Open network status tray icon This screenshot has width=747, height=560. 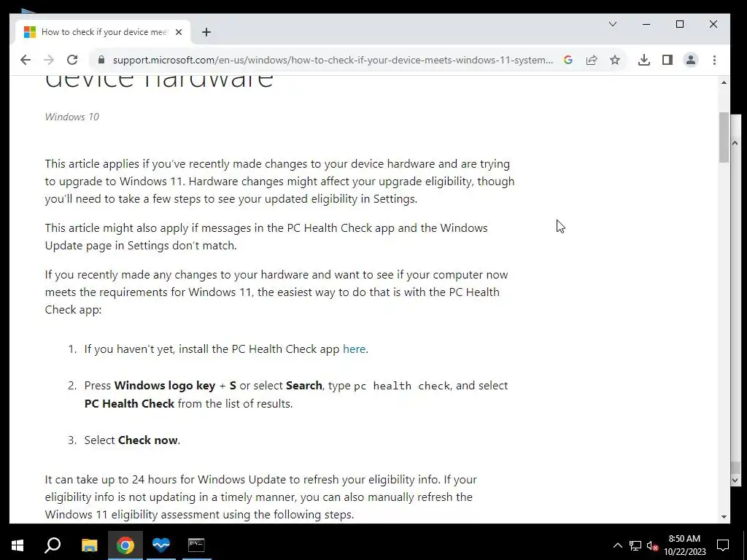coord(635,545)
